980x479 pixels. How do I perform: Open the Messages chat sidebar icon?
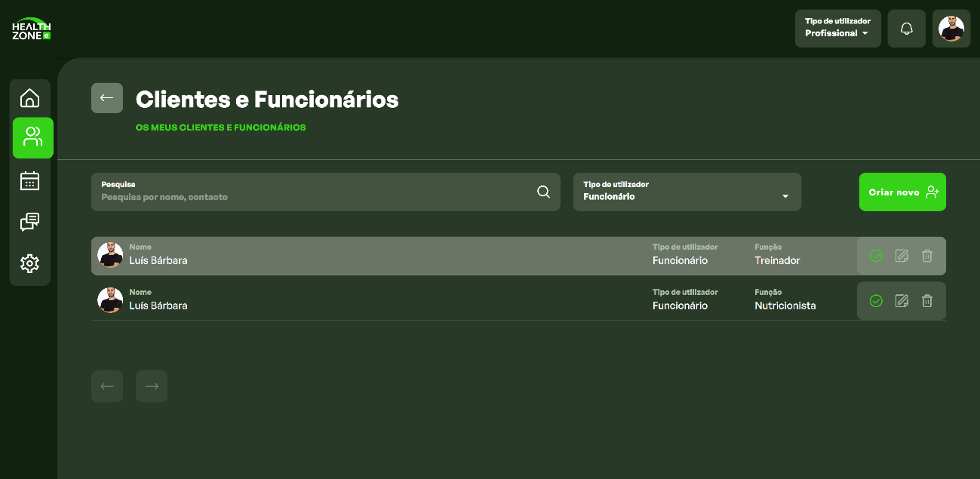tap(30, 222)
